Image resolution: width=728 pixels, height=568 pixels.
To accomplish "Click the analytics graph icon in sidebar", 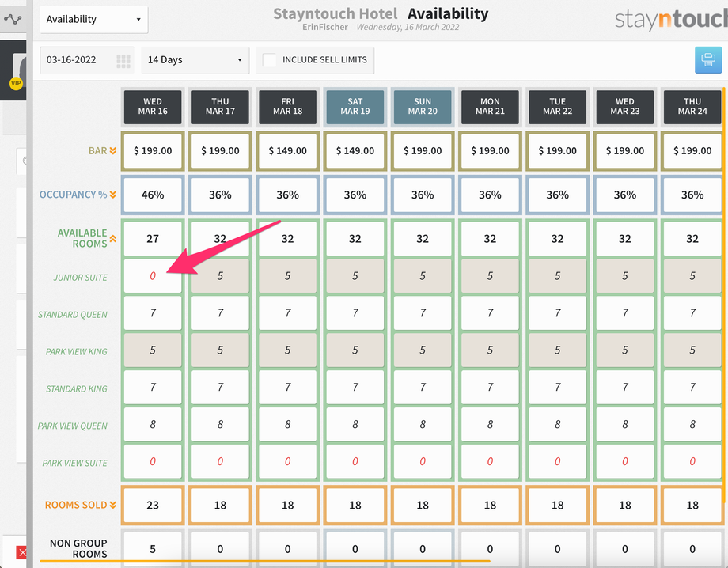I will [x=13, y=20].
